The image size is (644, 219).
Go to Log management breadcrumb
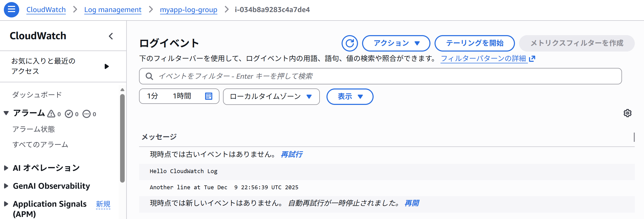113,10
